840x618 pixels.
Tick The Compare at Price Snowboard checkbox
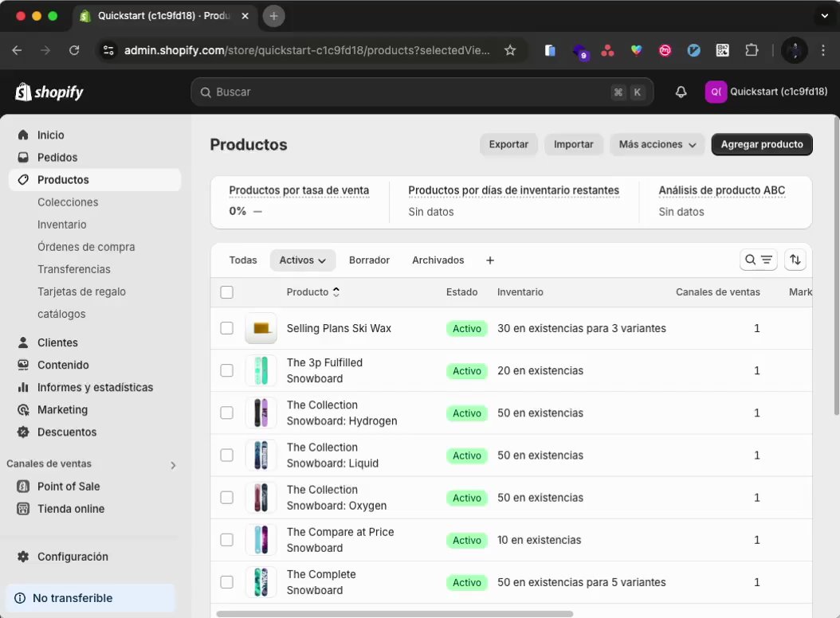coord(226,540)
